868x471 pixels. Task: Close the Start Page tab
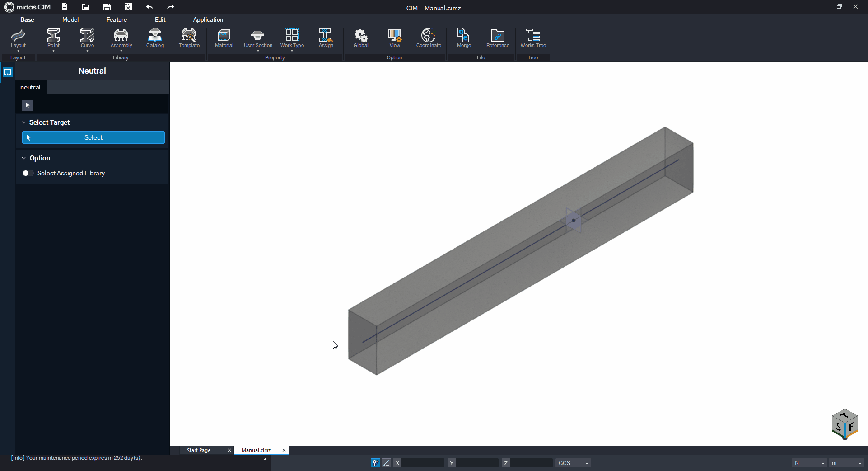(229, 450)
